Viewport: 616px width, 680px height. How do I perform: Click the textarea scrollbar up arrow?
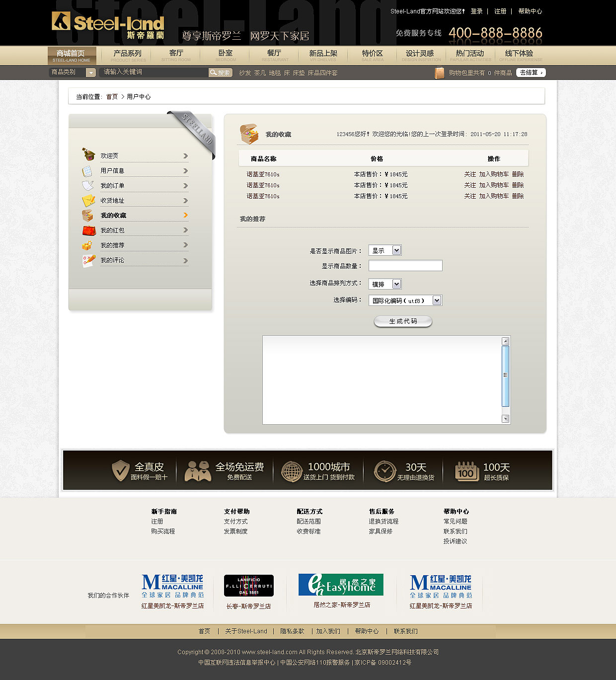(x=506, y=341)
